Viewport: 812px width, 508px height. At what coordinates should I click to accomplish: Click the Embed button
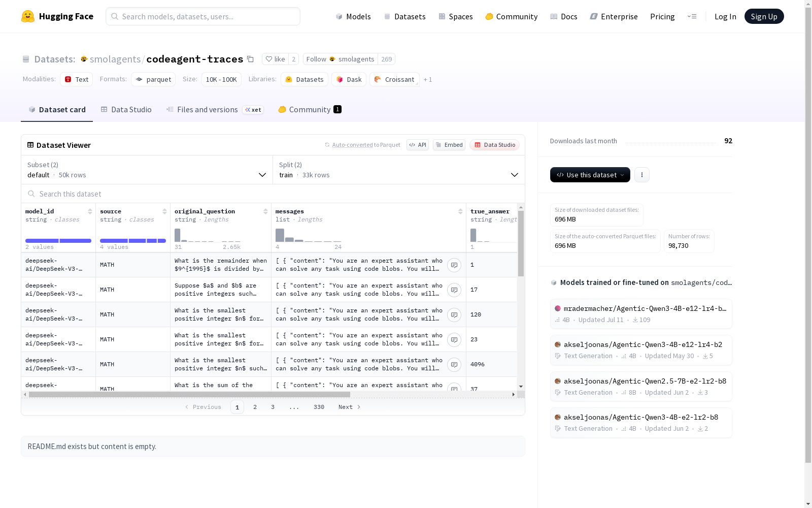click(449, 145)
